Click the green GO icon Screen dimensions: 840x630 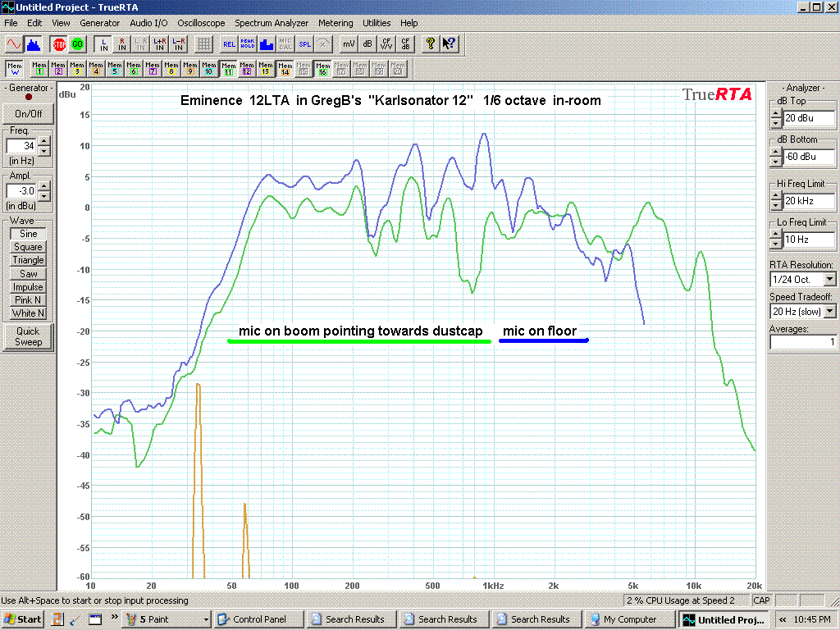(78, 44)
